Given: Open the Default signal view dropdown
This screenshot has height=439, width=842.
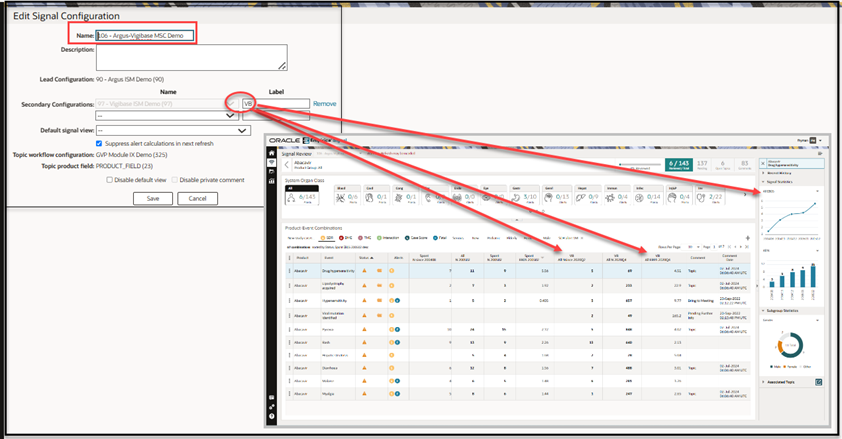Looking at the screenshot, I should pyautogui.click(x=173, y=130).
